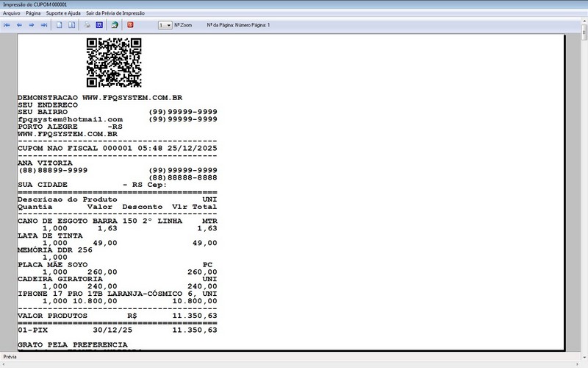Select single page view icon
Image resolution: width=588 pixels, height=368 pixels.
(60, 25)
